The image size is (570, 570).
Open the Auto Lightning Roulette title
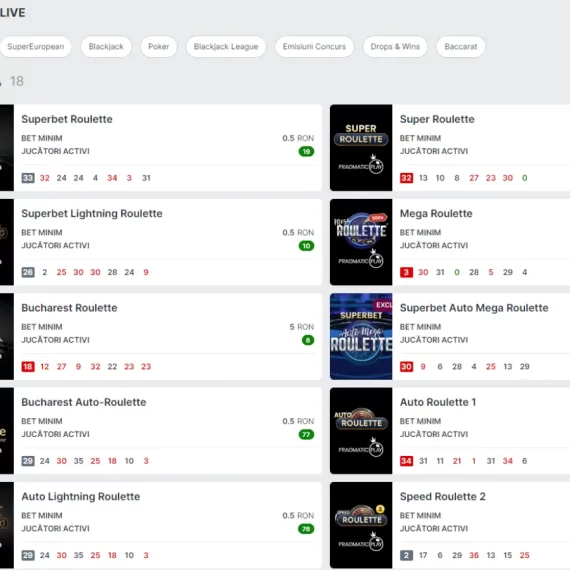pos(81,497)
